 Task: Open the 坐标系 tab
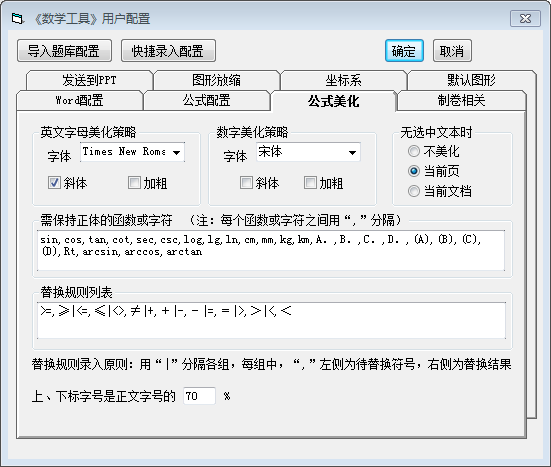point(343,80)
